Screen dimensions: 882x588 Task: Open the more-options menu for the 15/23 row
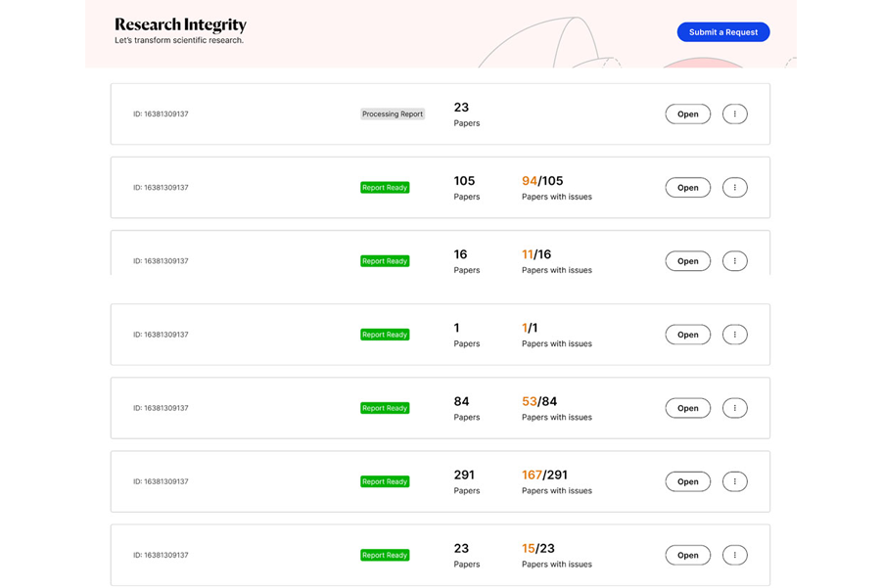click(734, 556)
